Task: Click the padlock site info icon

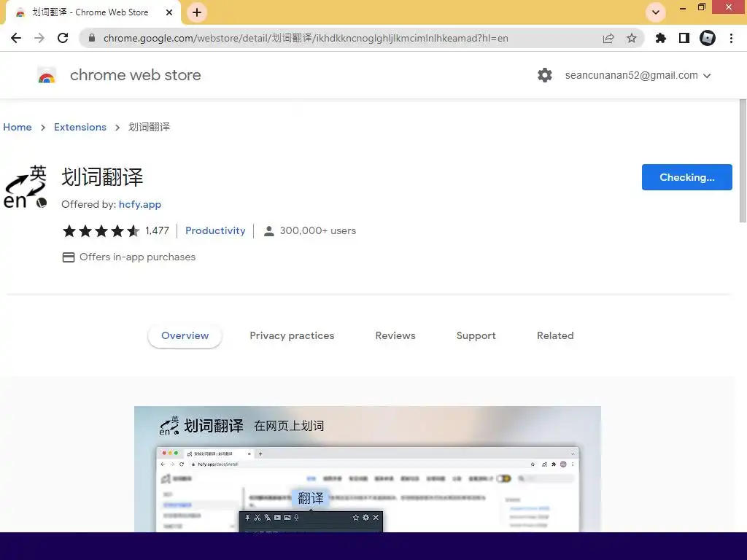Action: pos(92,38)
